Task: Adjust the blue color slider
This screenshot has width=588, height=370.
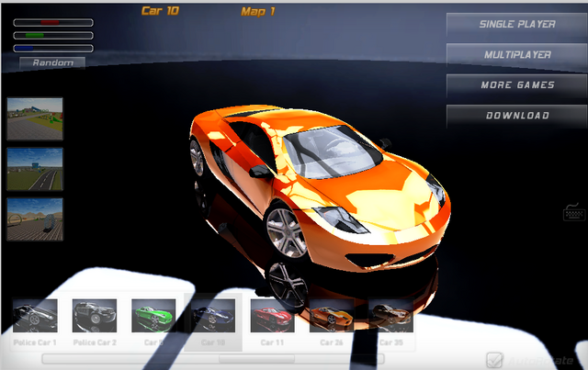Action: 53,49
